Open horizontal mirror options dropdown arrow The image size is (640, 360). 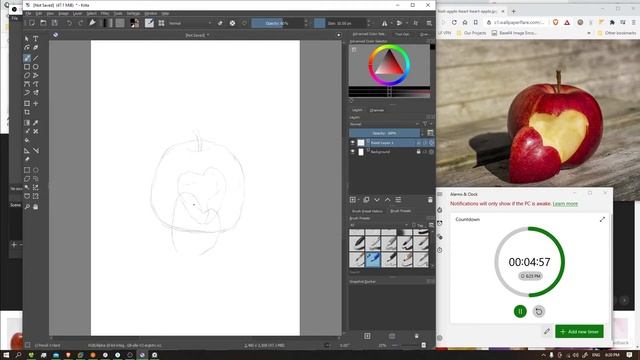[x=391, y=23]
